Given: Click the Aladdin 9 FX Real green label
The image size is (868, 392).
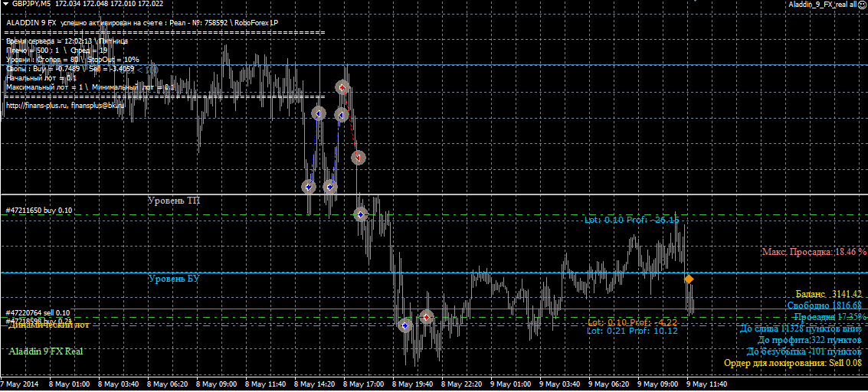Looking at the screenshot, I should click(45, 351).
